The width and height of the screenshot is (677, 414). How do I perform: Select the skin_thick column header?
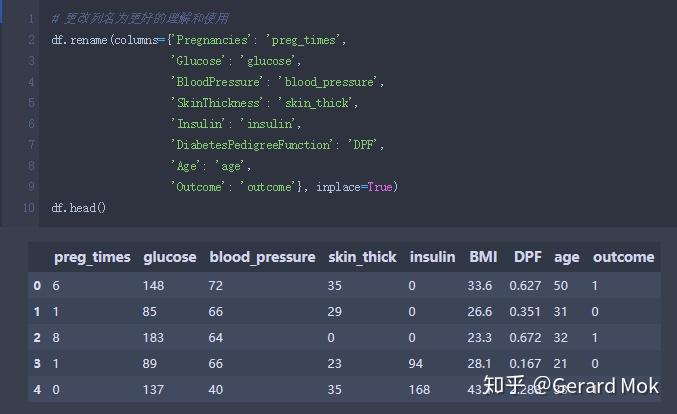362,257
